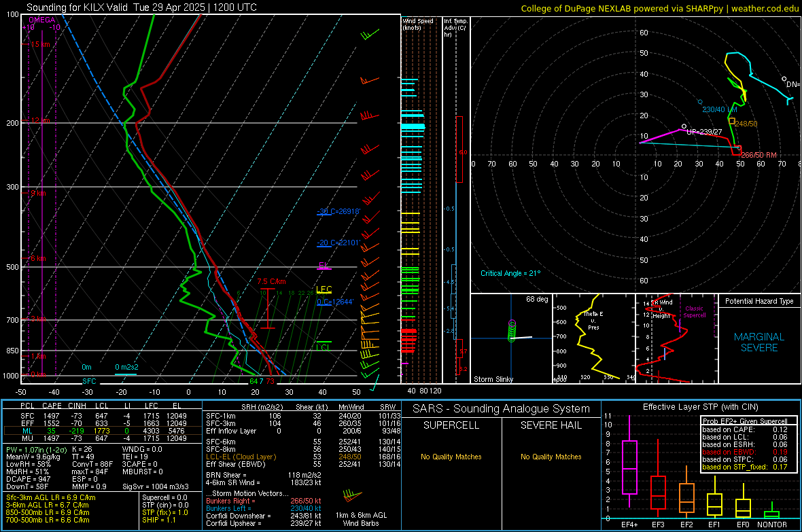Click the '12 km' height label
Screen dimensions: 802x532
click(x=40, y=120)
